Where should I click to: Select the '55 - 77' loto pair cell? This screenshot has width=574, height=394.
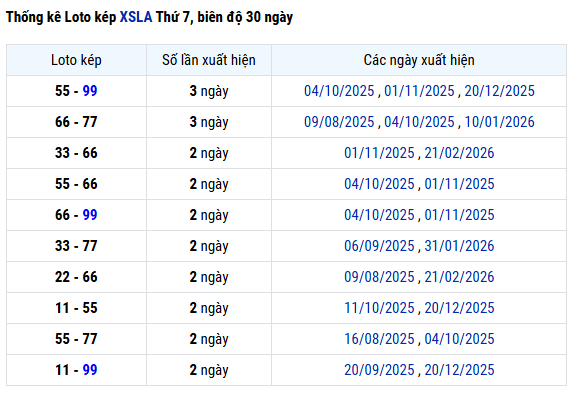coord(76,339)
